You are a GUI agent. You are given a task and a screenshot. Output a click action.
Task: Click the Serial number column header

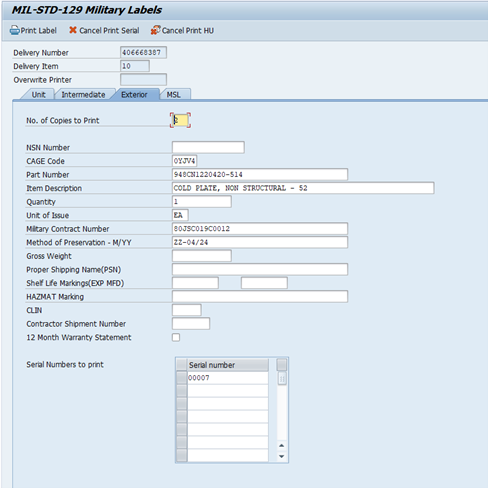[228, 365]
